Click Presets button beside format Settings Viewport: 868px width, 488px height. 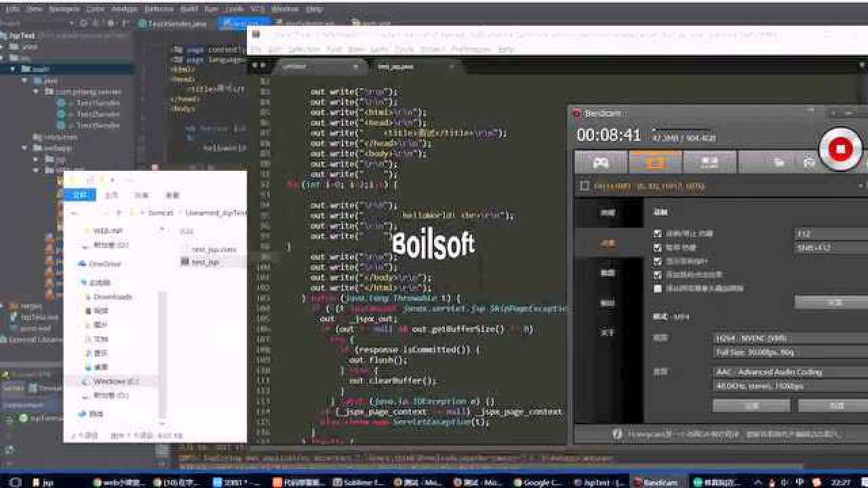pos(833,405)
